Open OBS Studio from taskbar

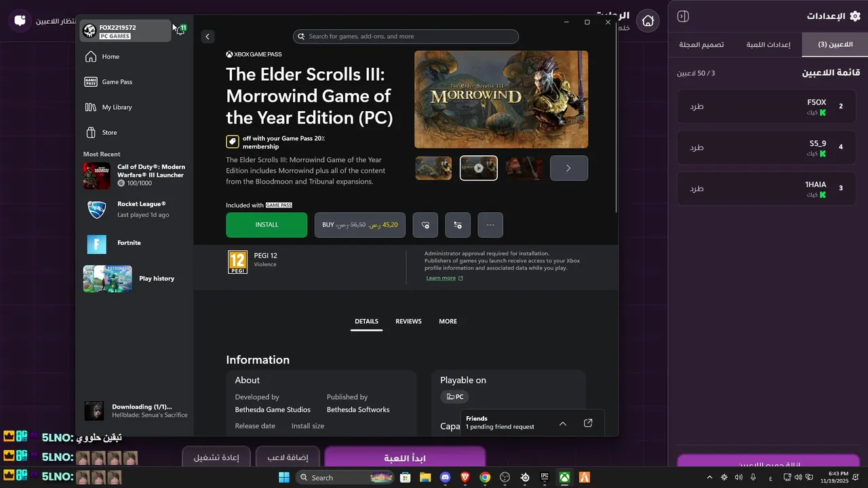(x=505, y=477)
